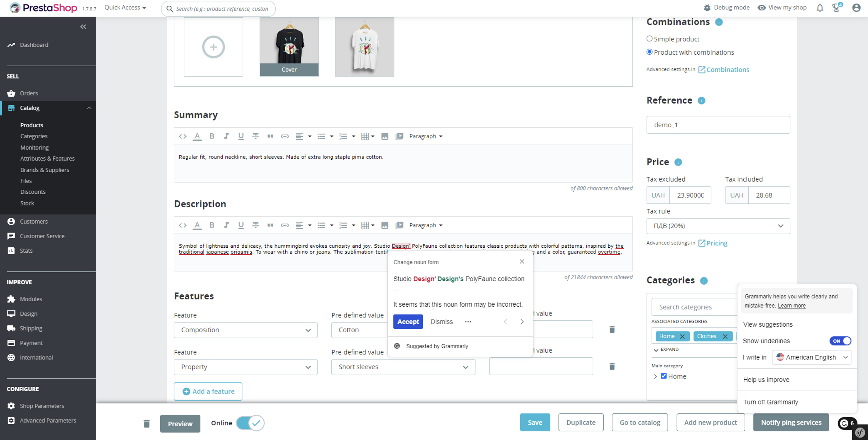The width and height of the screenshot is (868, 440).
Task: Click Summary editor insert image icon
Action: coord(384,136)
